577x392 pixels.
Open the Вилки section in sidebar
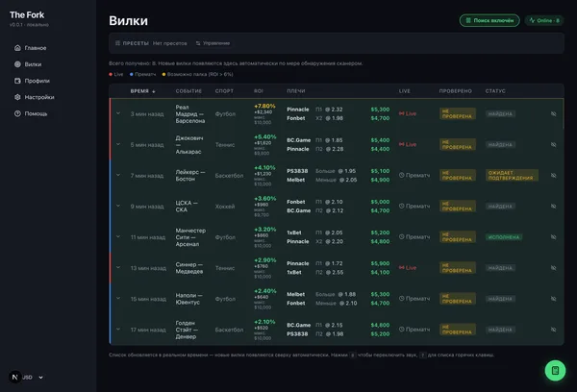click(x=33, y=64)
